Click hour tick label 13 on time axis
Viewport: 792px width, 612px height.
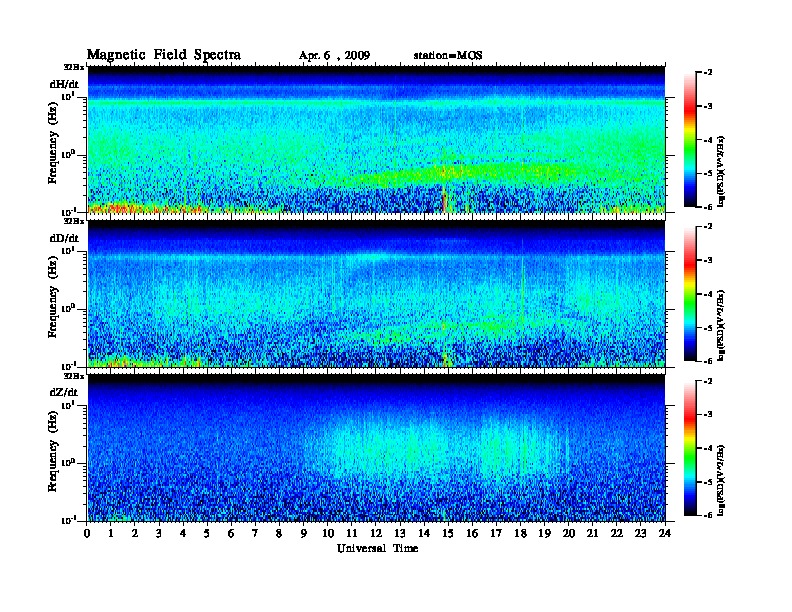click(400, 533)
